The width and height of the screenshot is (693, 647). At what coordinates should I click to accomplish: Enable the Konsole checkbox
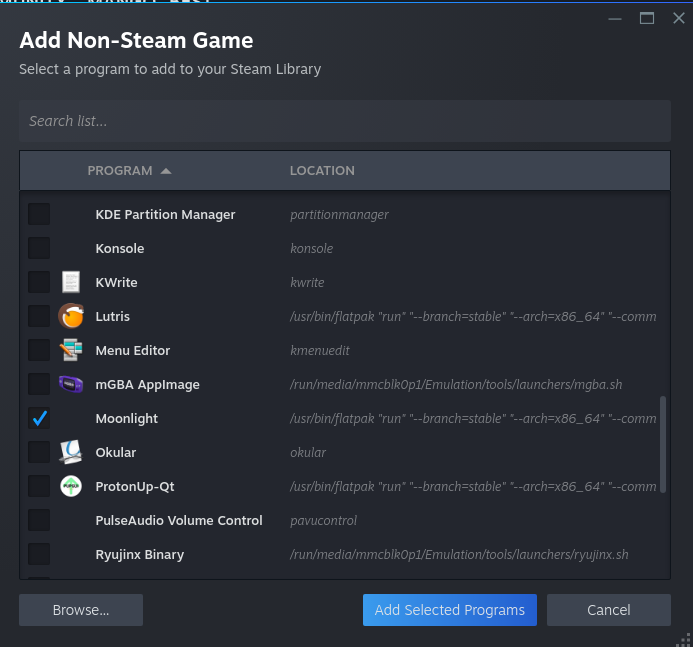pos(39,248)
